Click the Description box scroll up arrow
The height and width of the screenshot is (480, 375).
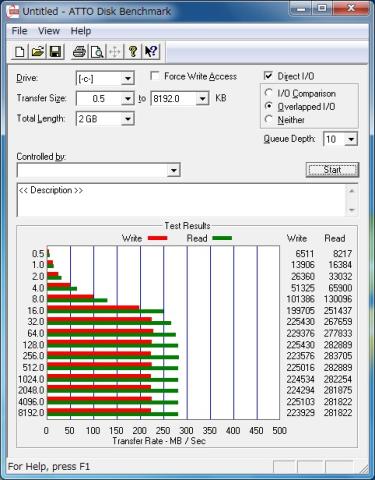[x=352, y=191]
